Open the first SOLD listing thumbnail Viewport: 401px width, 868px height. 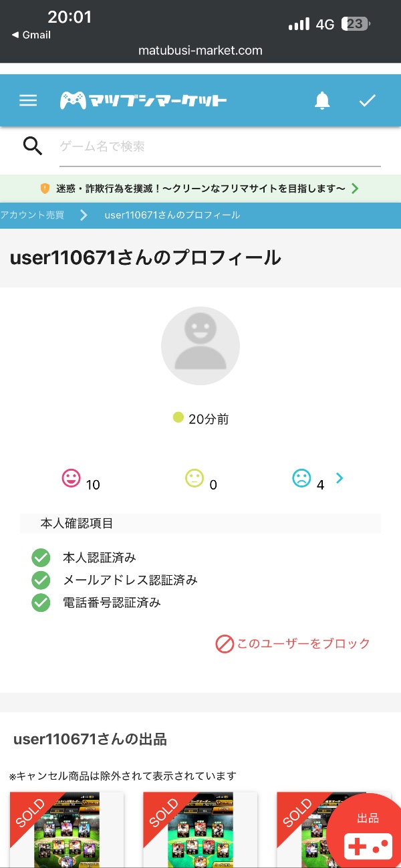(x=66, y=829)
